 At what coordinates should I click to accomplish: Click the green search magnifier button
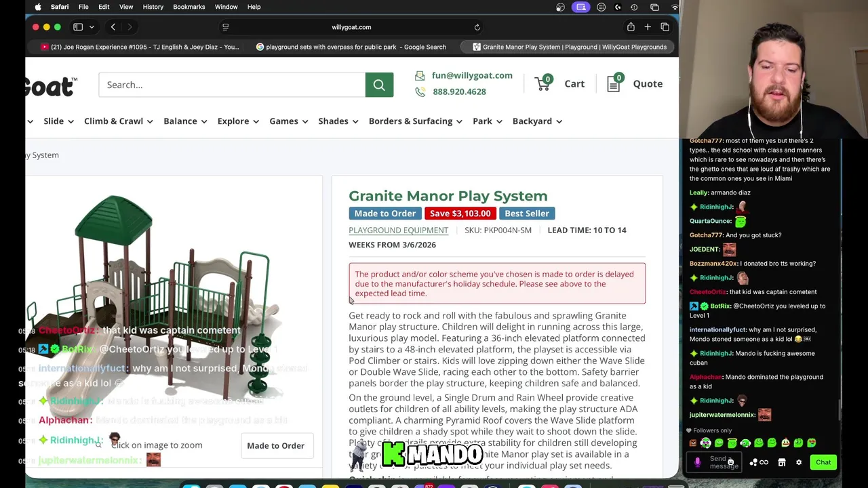[x=379, y=85]
